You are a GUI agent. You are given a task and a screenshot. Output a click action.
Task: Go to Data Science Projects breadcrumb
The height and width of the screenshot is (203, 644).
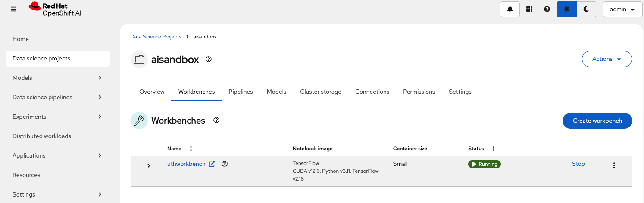(x=156, y=37)
